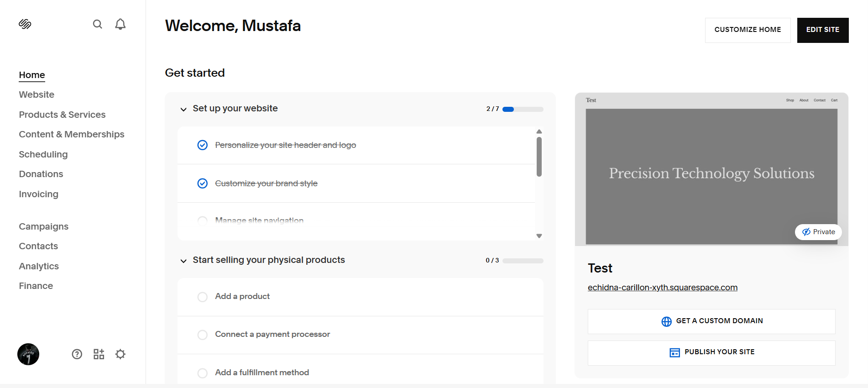Open Finance in the sidebar
The image size is (868, 388).
[x=36, y=286]
